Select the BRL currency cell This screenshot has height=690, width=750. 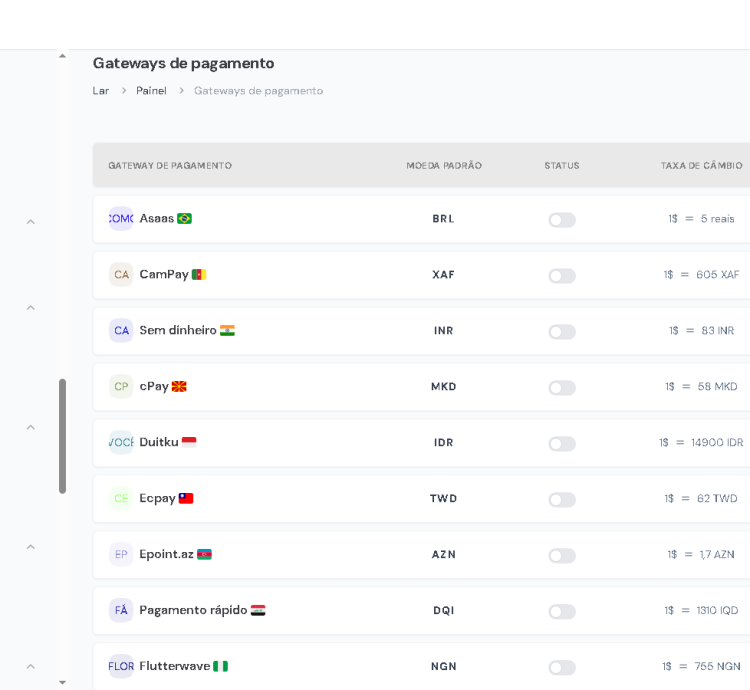click(x=443, y=219)
